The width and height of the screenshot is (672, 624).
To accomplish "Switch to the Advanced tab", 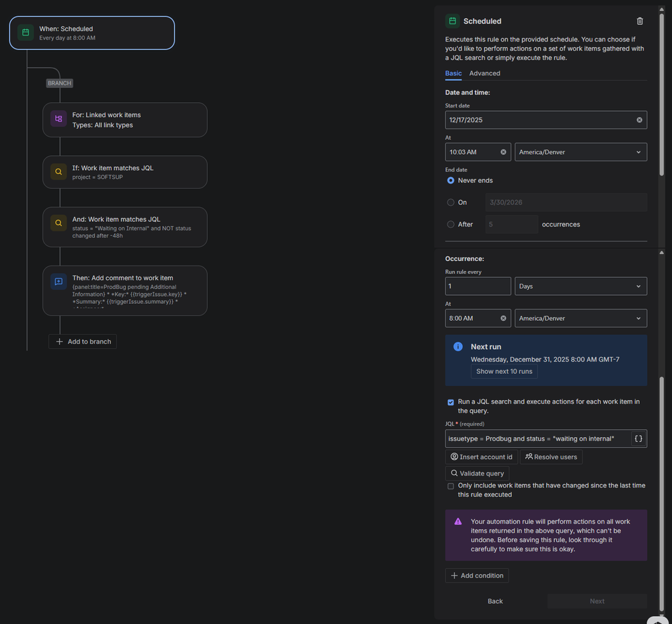I will click(x=484, y=73).
